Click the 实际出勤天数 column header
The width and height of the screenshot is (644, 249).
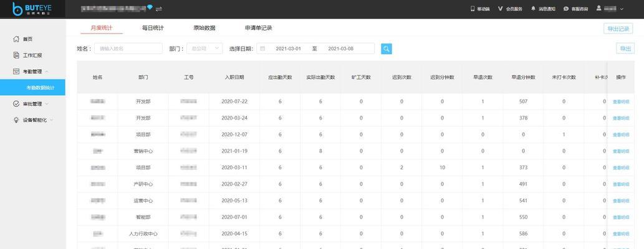321,77
